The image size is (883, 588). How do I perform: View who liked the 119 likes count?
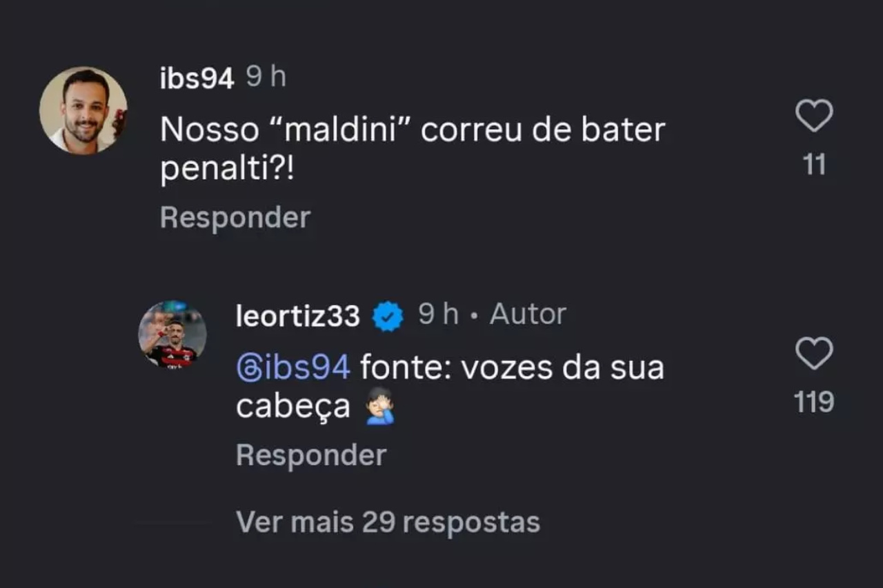(x=814, y=403)
